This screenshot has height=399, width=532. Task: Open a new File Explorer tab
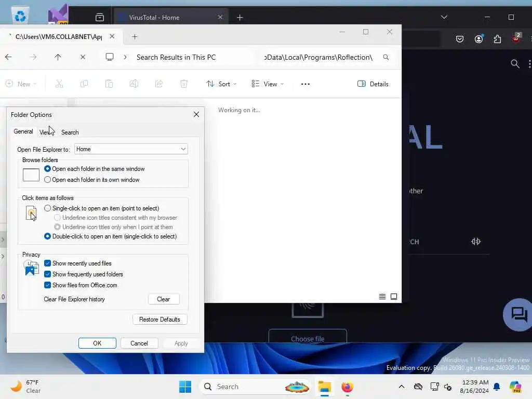point(135,37)
